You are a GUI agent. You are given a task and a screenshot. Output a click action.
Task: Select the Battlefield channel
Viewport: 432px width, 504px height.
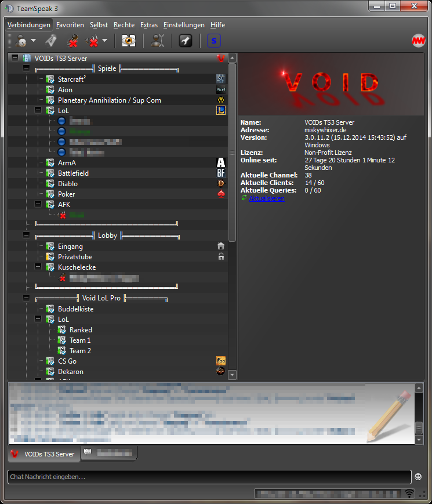[x=73, y=173]
